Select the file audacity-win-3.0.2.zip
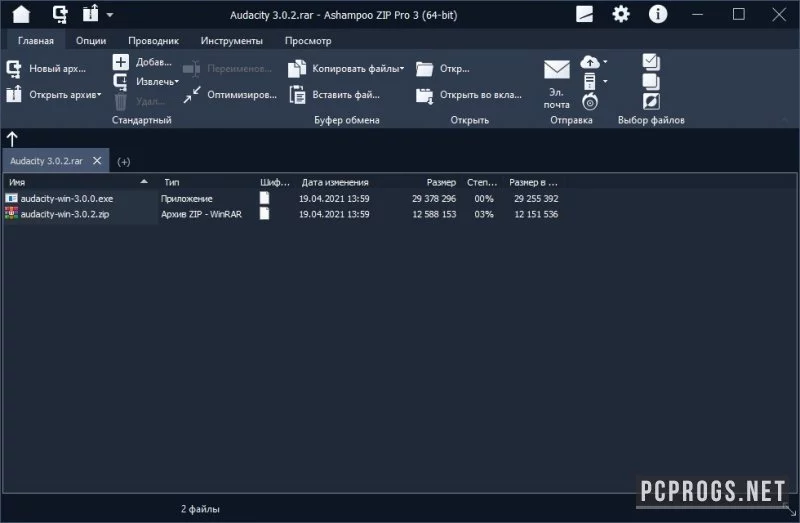 coord(65,214)
